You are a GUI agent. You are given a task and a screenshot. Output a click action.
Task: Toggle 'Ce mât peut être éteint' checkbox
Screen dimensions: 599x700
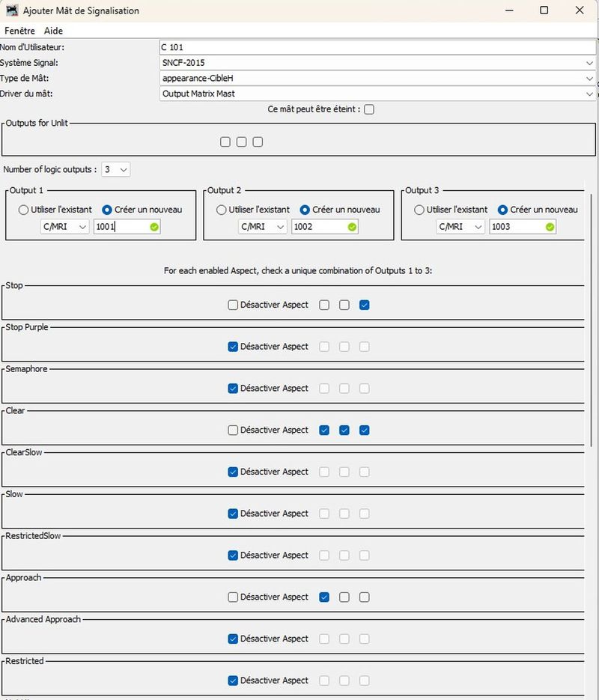pyautogui.click(x=369, y=109)
